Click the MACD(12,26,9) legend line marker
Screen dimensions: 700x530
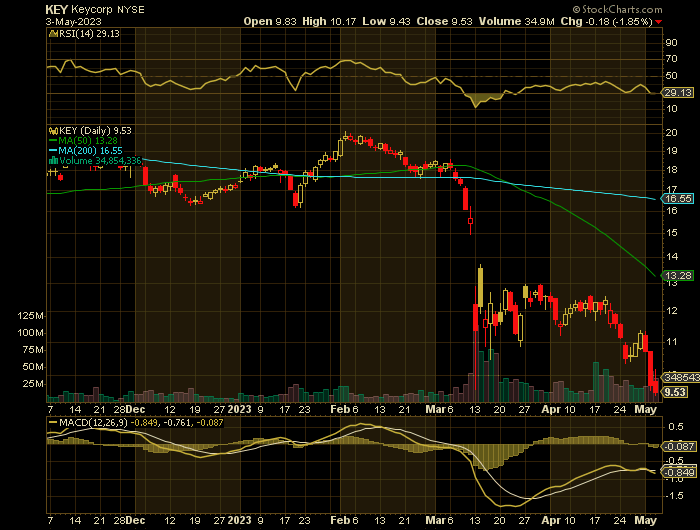pyautogui.click(x=50, y=423)
